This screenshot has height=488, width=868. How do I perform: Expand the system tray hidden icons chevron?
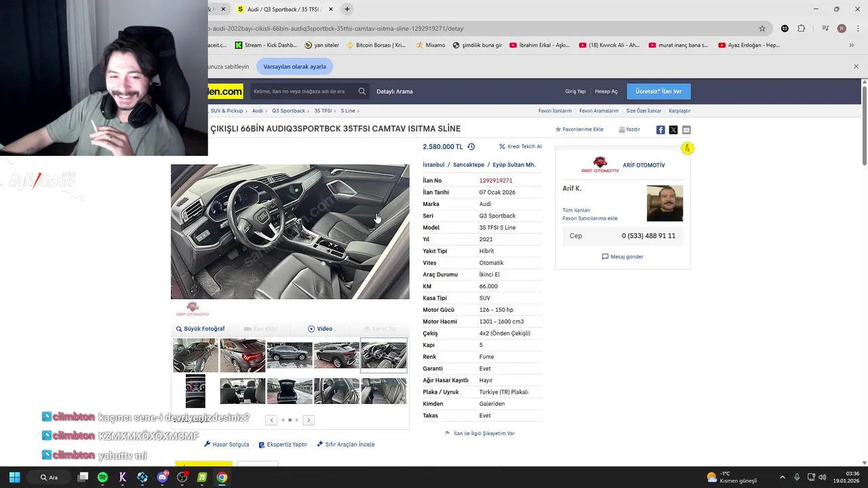[x=782, y=477]
